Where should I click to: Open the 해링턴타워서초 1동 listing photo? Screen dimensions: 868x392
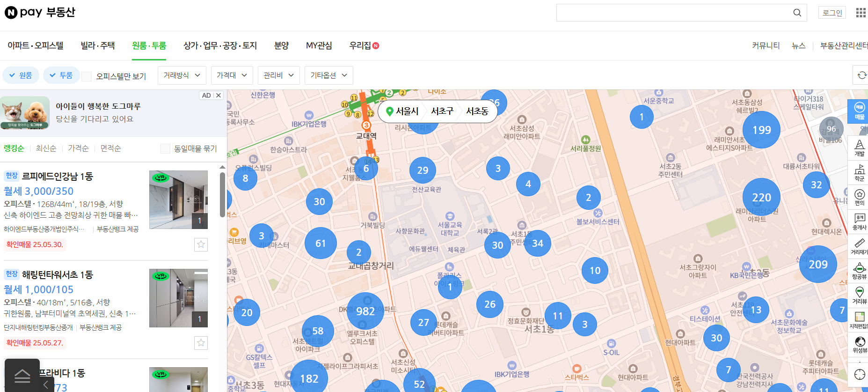point(178,298)
